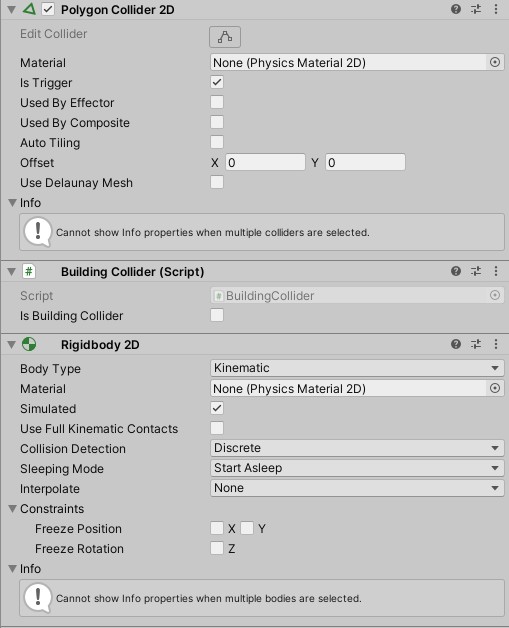Click the Edit Collider button icon

[x=225, y=37]
